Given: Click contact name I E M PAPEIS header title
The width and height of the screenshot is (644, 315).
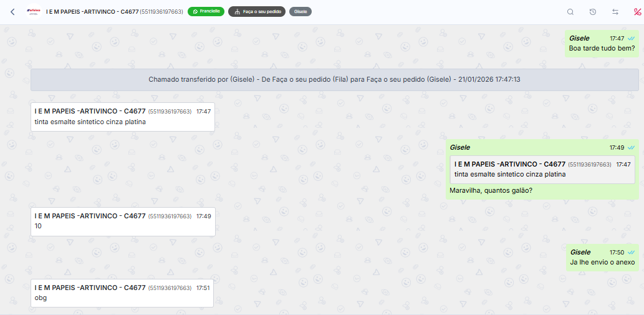Looking at the screenshot, I should coord(92,12).
